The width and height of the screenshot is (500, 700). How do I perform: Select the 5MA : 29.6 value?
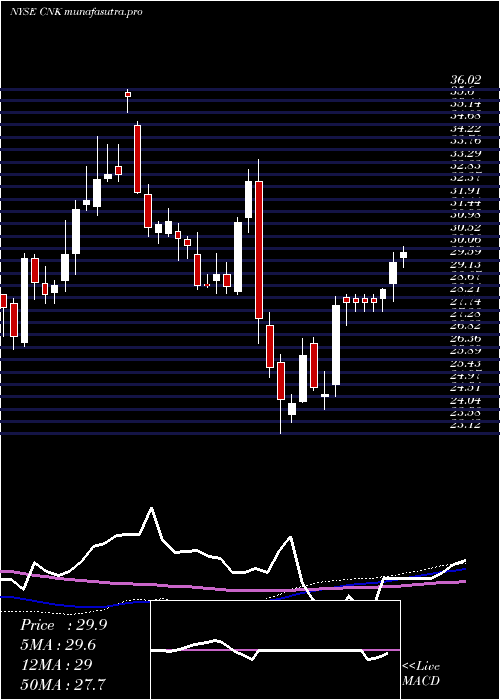point(58,645)
